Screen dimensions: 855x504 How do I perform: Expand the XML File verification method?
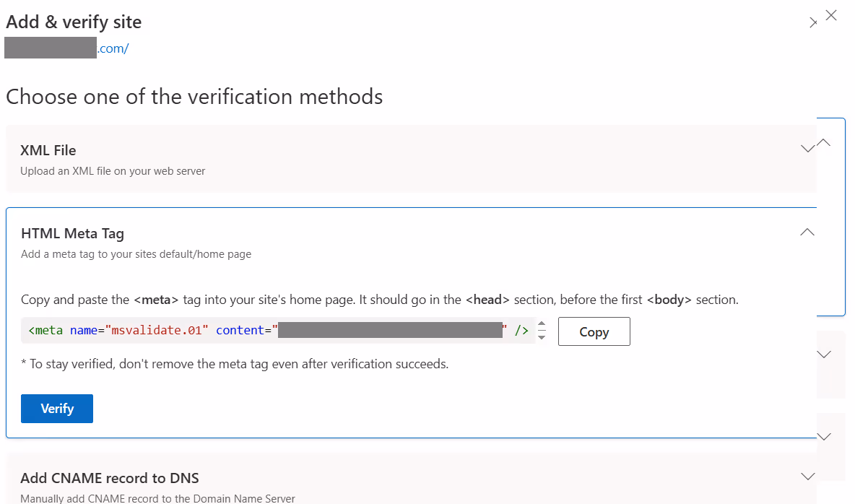807,148
